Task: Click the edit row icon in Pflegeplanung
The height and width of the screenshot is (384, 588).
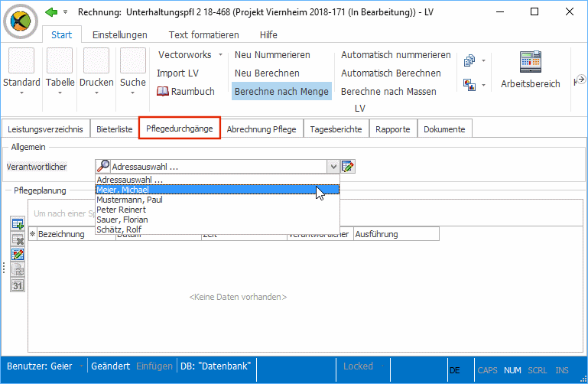Action: pyautogui.click(x=18, y=255)
